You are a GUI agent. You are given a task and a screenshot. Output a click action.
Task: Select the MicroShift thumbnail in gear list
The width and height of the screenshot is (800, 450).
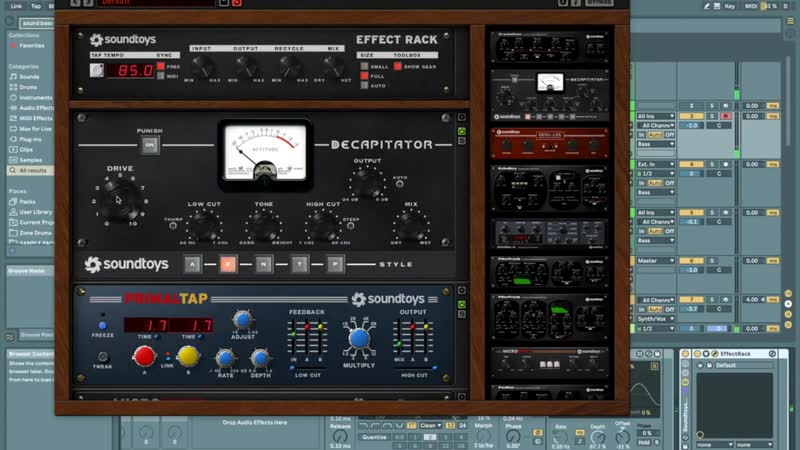[549, 363]
